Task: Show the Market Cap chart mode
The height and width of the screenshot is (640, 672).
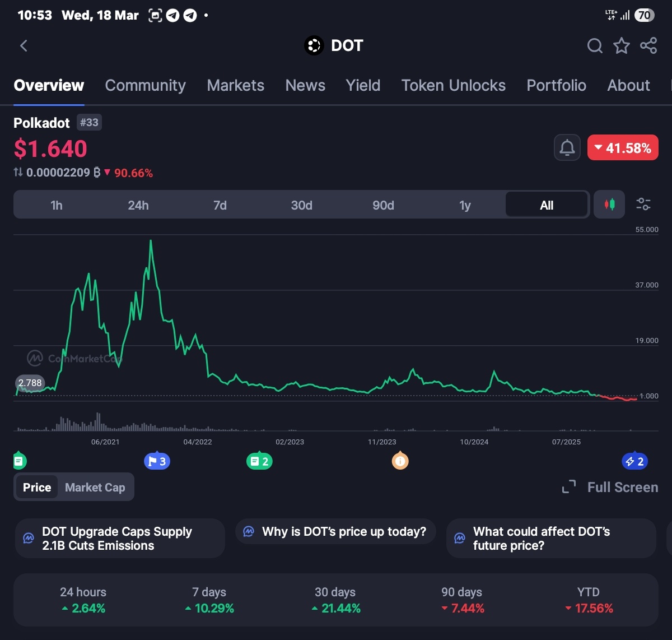Action: (x=95, y=487)
